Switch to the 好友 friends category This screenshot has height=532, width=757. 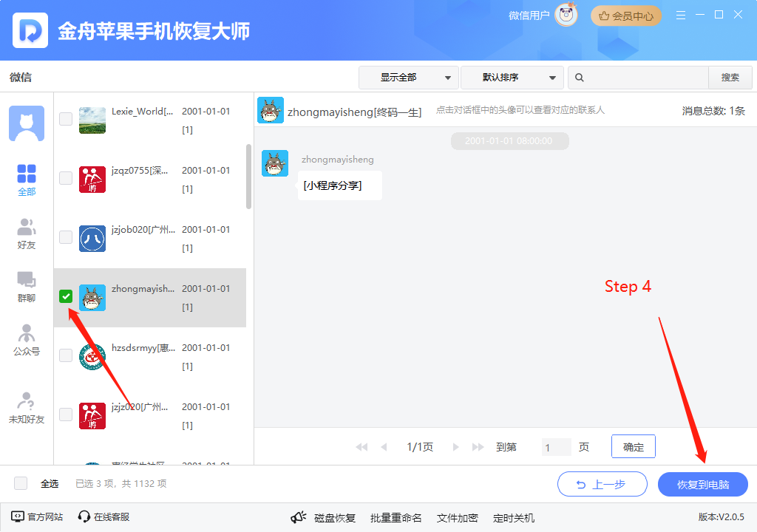pos(27,233)
